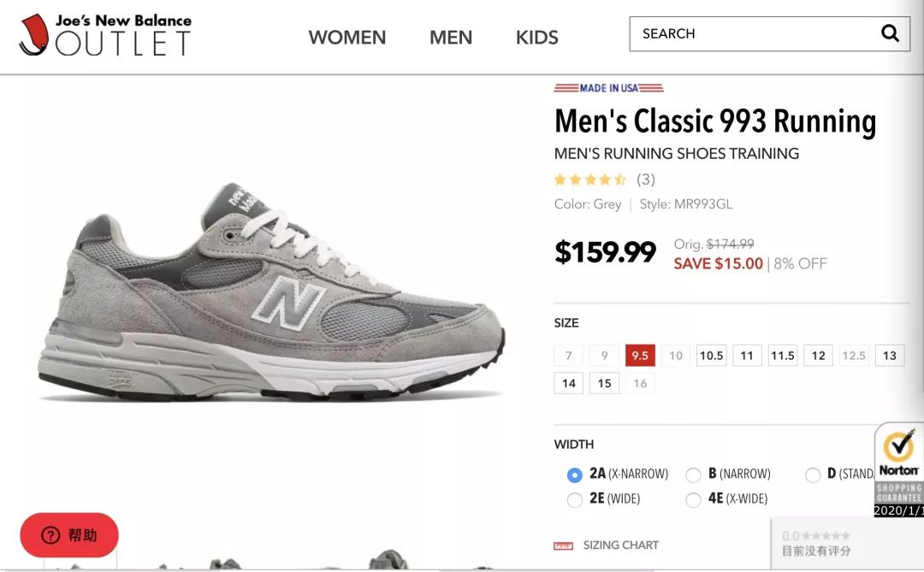Select the B Narrow width option
Viewport: 924px width, 572px height.
(694, 475)
